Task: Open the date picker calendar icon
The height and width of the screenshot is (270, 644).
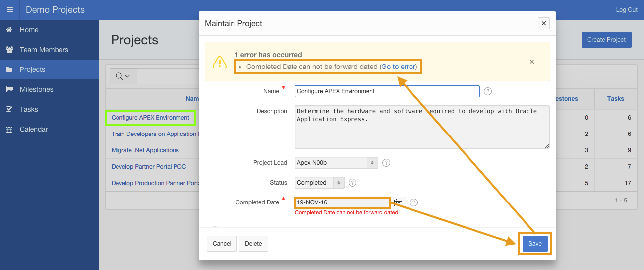Action: coord(398,202)
